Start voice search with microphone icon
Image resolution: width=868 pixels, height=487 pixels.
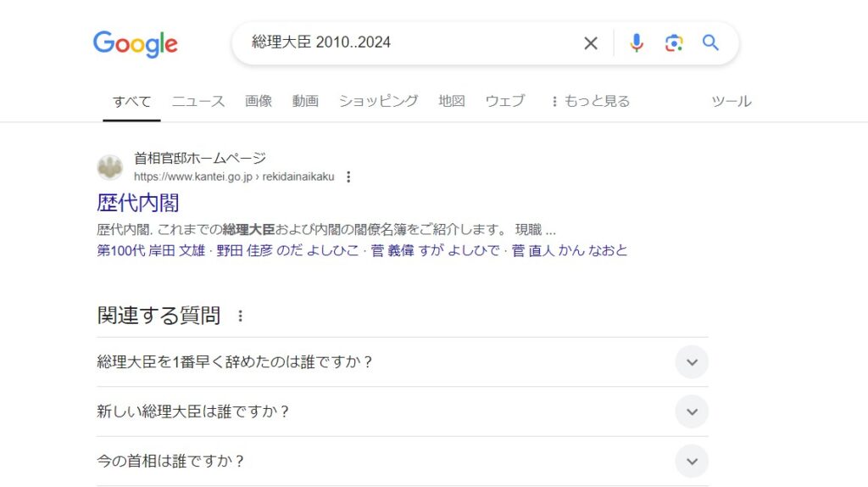point(637,43)
